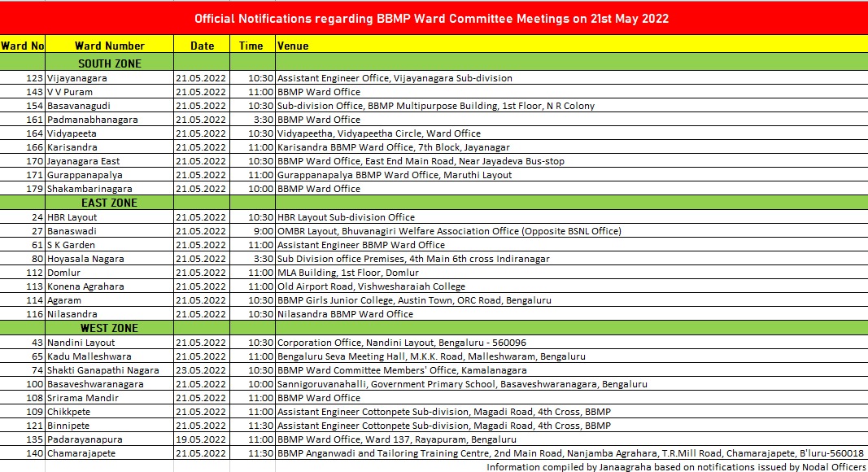868x472 pixels.
Task: Select the 'Gurappanapalya' ward cell
Action: pos(110,175)
